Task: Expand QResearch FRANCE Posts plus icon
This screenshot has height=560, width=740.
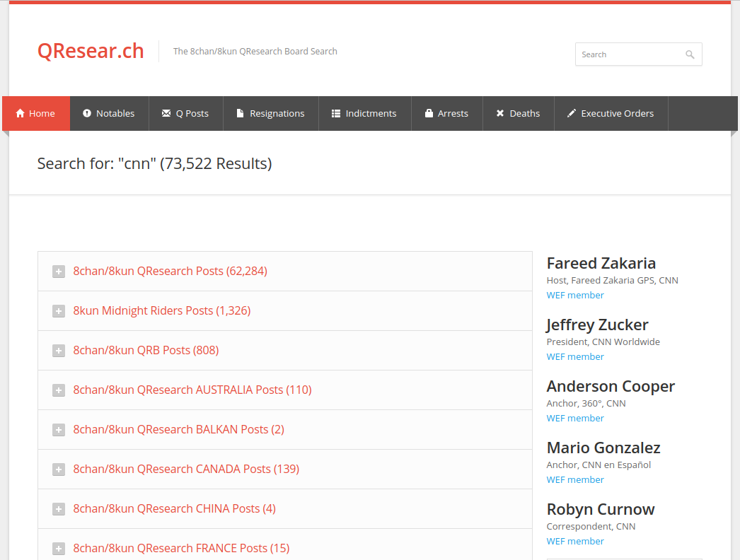Action: pyautogui.click(x=59, y=549)
